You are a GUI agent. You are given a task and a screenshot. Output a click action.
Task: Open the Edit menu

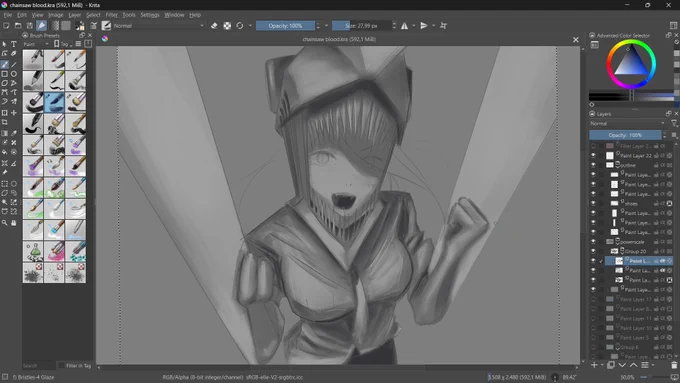pos(22,15)
